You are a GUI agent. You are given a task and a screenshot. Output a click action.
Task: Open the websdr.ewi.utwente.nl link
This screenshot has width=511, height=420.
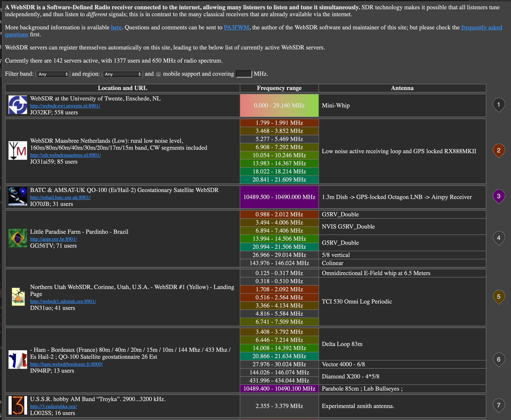pos(65,106)
